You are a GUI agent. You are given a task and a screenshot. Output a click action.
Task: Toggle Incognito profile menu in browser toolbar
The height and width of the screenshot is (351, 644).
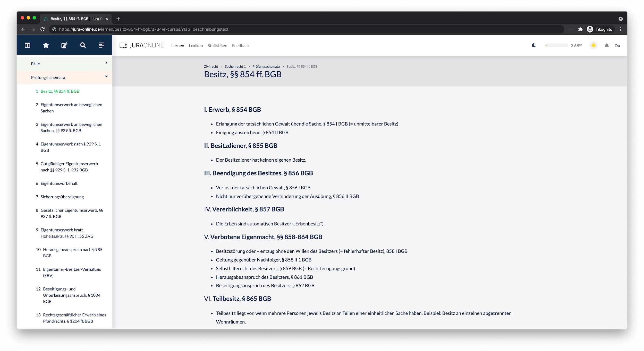(x=600, y=29)
